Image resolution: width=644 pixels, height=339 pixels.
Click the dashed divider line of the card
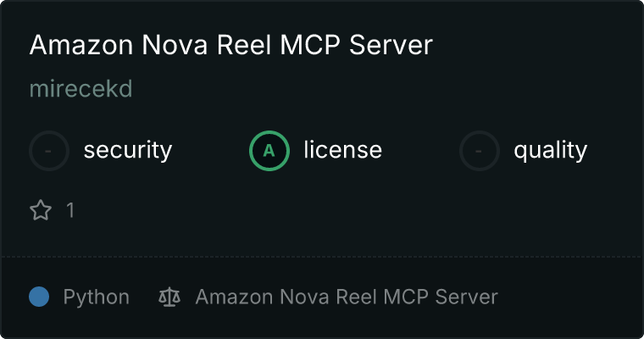coord(322,257)
